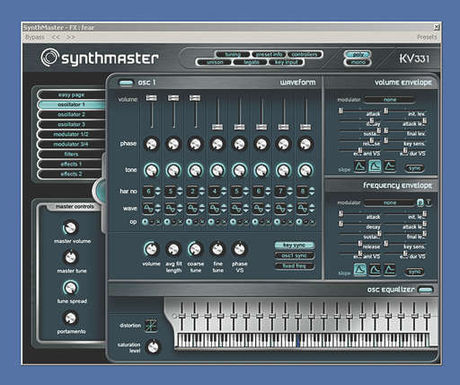Screen dimensions: 460x385
Task: Open the Presets menu in host bar
Action: 427,37
